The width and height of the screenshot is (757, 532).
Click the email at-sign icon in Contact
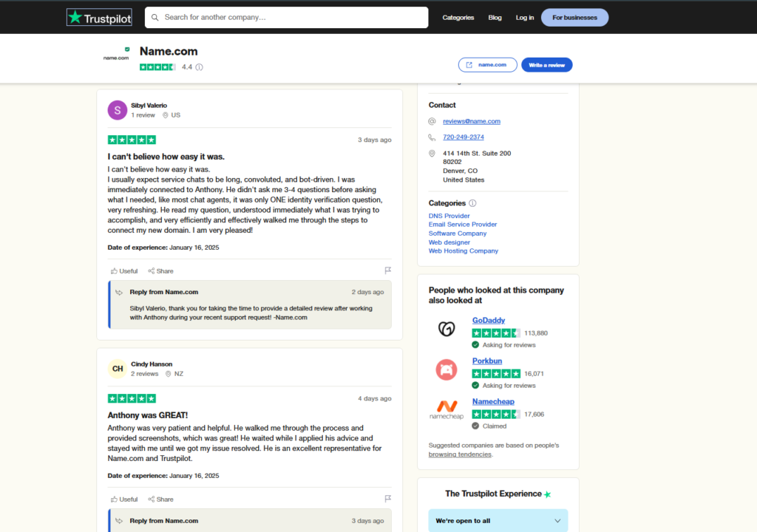[x=432, y=121]
